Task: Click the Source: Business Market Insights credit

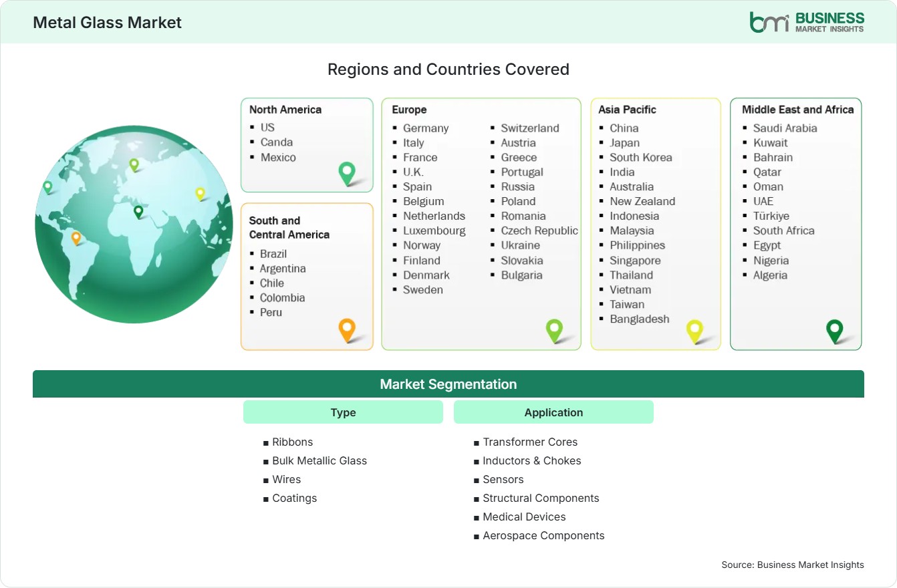Action: [x=793, y=565]
